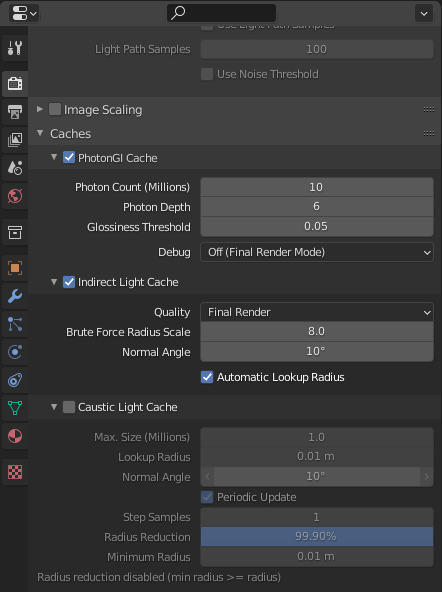Open the Scene properties tab

point(15,168)
